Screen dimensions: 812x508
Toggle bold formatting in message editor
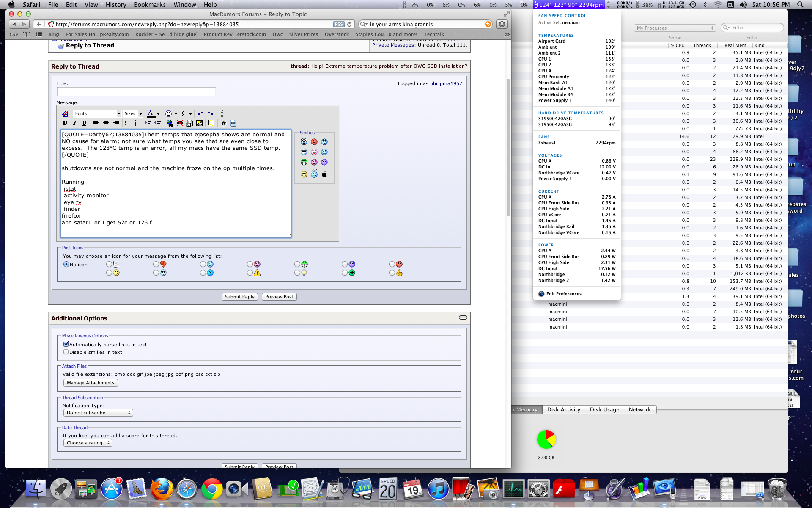(x=65, y=123)
